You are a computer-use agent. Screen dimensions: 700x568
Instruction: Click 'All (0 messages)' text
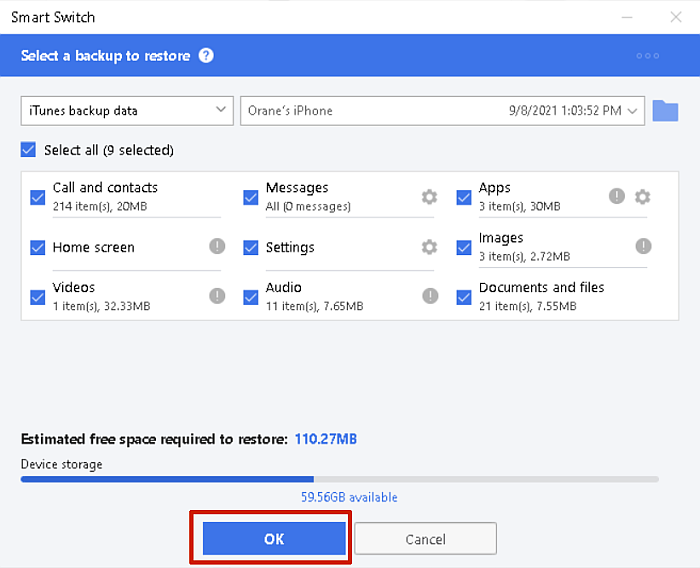pos(308,206)
